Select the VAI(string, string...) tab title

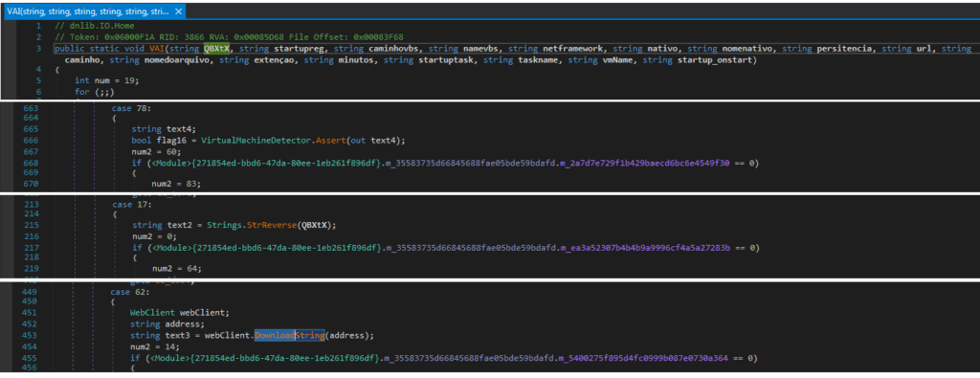(x=88, y=11)
